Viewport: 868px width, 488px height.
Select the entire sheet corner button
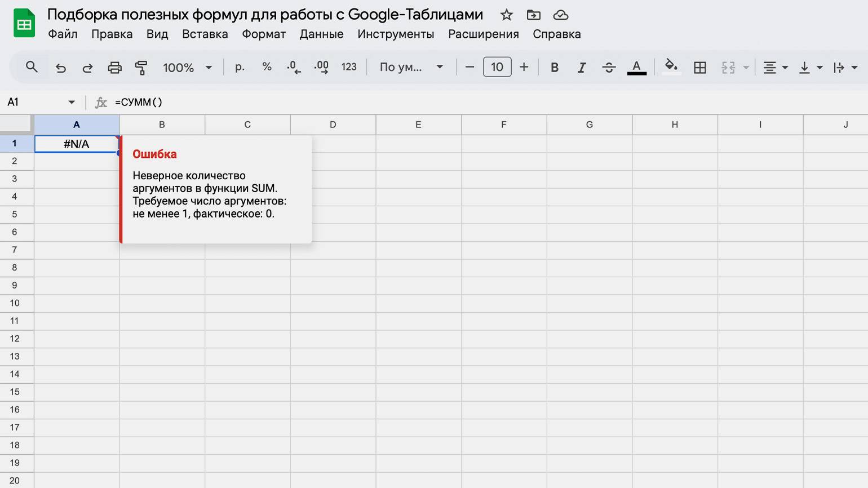(x=17, y=124)
